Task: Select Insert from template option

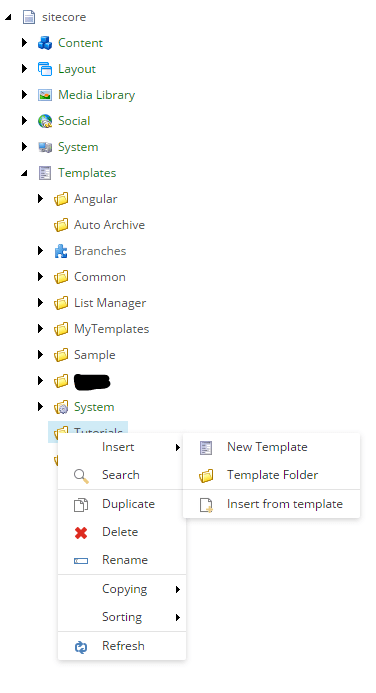Action: pyautogui.click(x=271, y=504)
